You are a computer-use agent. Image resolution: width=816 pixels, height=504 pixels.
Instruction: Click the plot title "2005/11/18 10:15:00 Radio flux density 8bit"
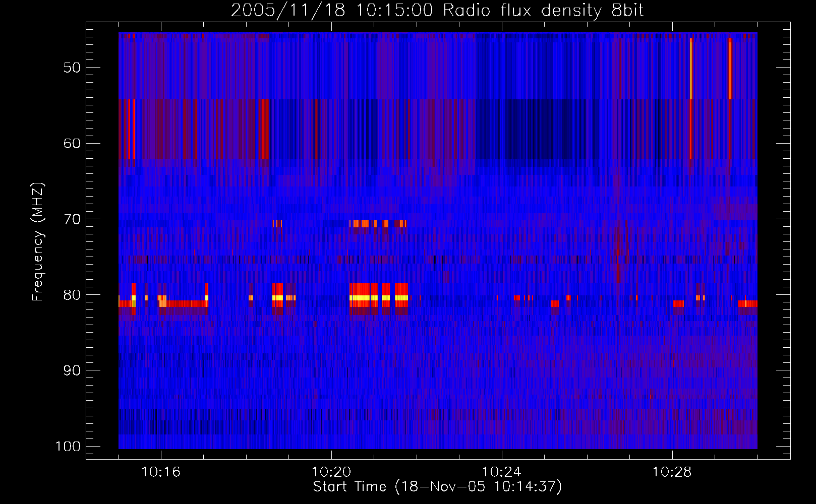[437, 11]
